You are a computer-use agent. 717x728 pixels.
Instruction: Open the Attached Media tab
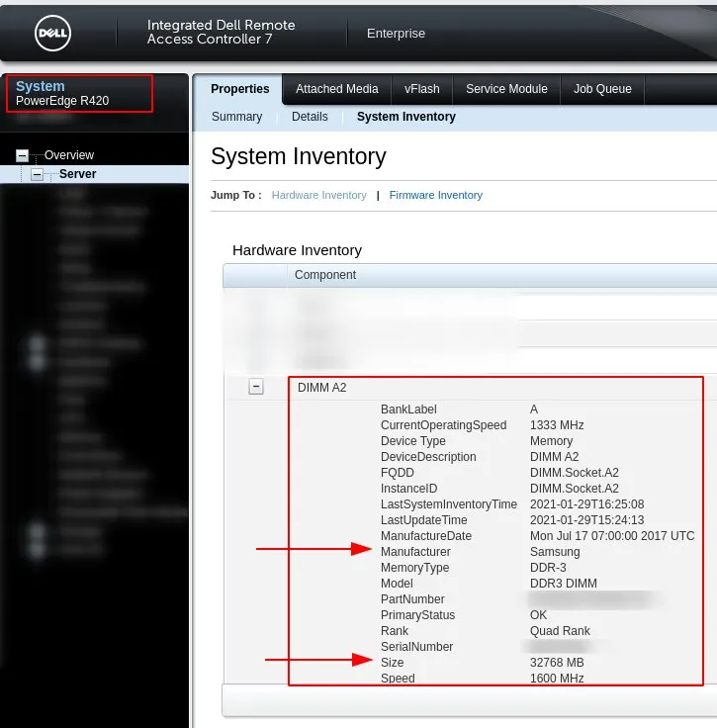pos(336,89)
